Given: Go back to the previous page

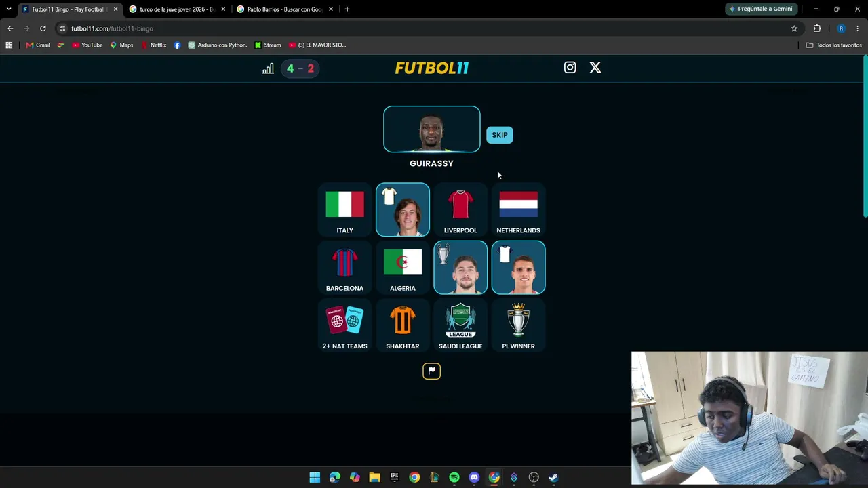Looking at the screenshot, I should 10,28.
